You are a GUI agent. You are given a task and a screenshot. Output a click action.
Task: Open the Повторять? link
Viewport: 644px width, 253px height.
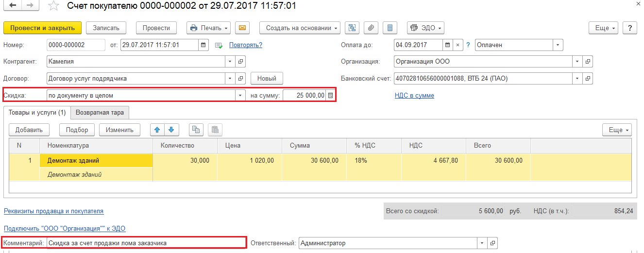pyautogui.click(x=246, y=45)
